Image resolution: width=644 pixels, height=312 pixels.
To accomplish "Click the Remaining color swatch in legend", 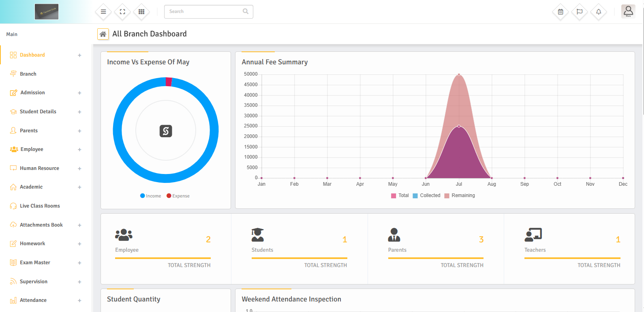I will (x=447, y=196).
